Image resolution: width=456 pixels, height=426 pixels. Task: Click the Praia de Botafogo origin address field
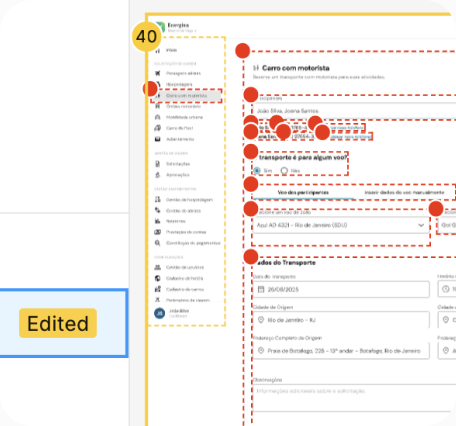[x=341, y=351]
